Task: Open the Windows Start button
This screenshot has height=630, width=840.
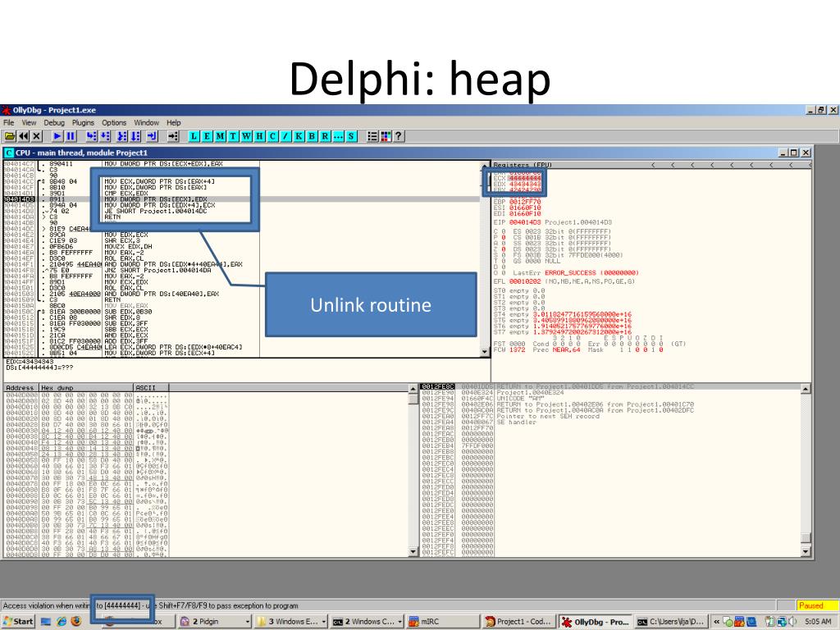Action: [18, 622]
